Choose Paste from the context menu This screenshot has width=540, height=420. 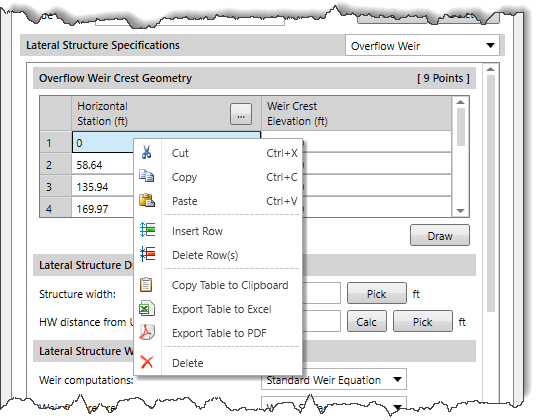pyautogui.click(x=218, y=201)
